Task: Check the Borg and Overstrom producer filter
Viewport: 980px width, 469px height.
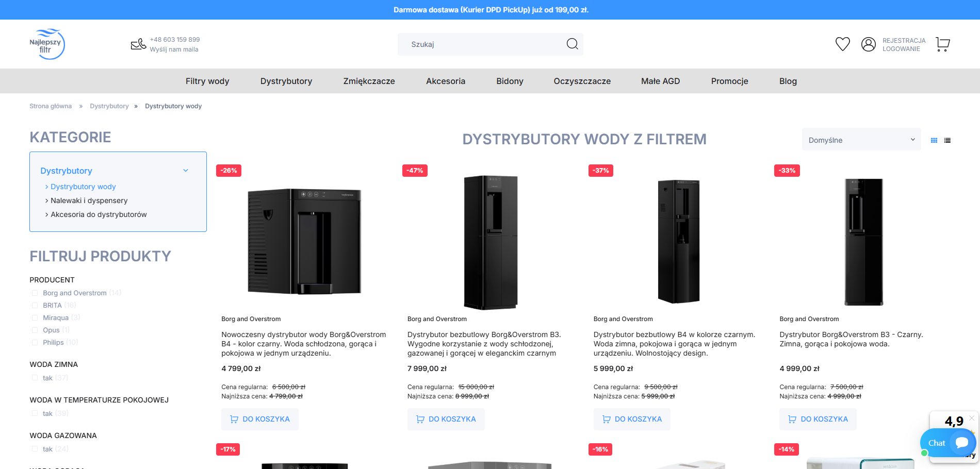Action: [x=35, y=293]
